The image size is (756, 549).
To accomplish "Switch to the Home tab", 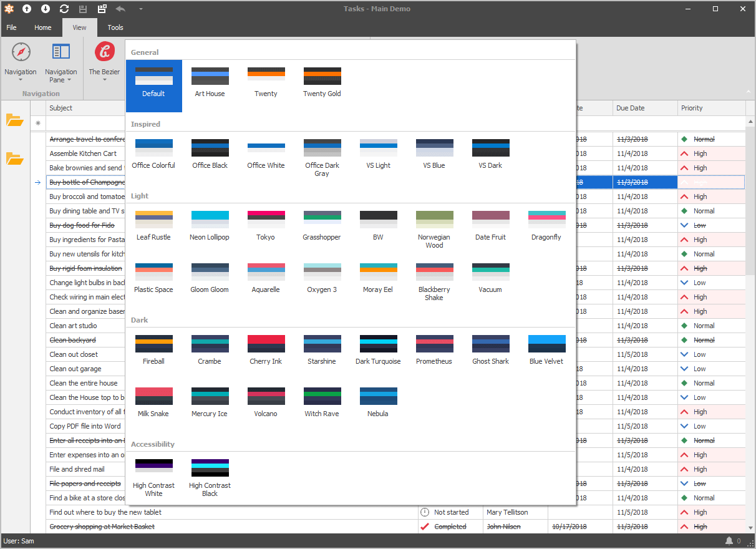I will point(43,27).
